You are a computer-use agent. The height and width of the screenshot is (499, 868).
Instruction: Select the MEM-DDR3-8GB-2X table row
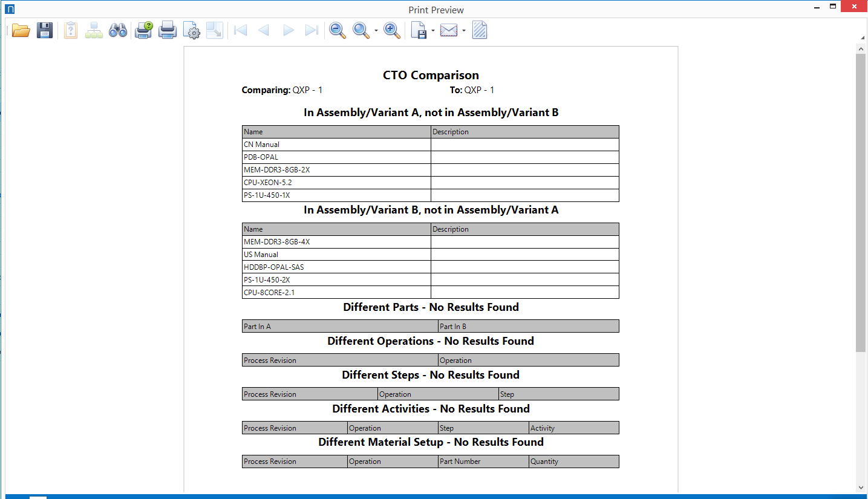click(x=336, y=169)
